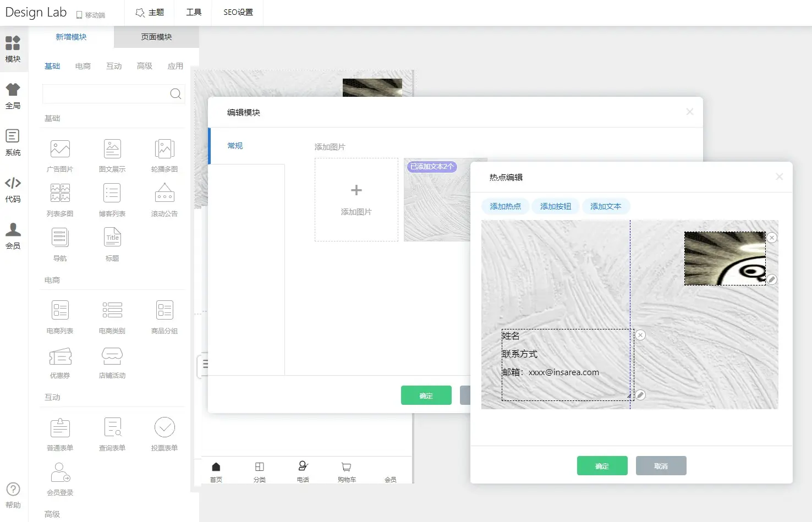Pick the 优惠券 coupon module icon
Screen dimensions: 812x522
point(60,356)
